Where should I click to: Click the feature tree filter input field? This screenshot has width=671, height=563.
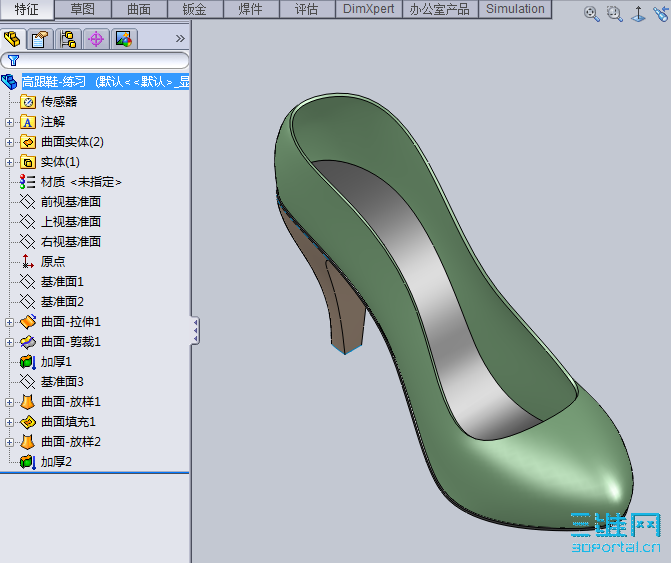(x=100, y=60)
